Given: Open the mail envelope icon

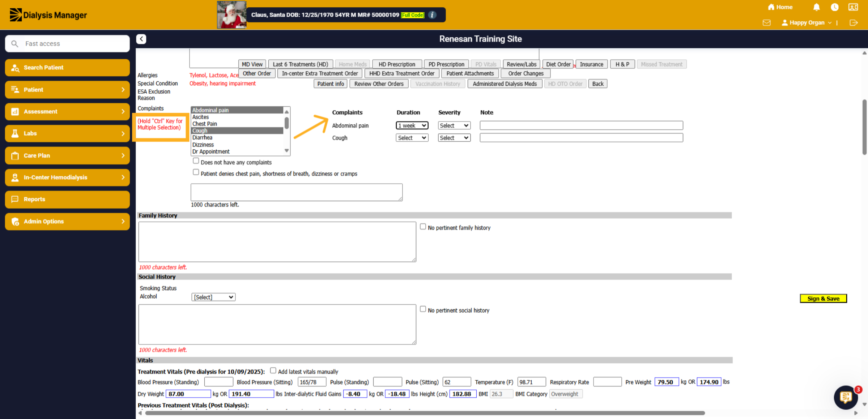Looking at the screenshot, I should pos(766,23).
